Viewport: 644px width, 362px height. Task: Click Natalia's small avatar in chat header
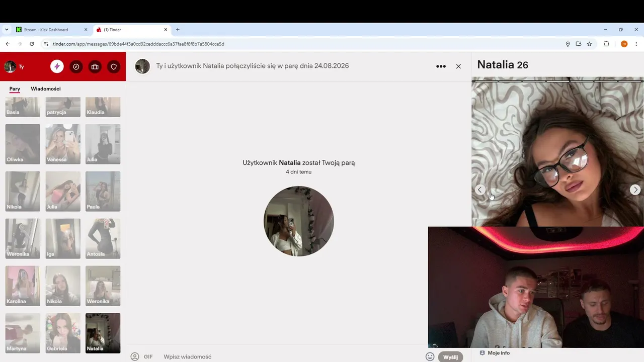(142, 66)
